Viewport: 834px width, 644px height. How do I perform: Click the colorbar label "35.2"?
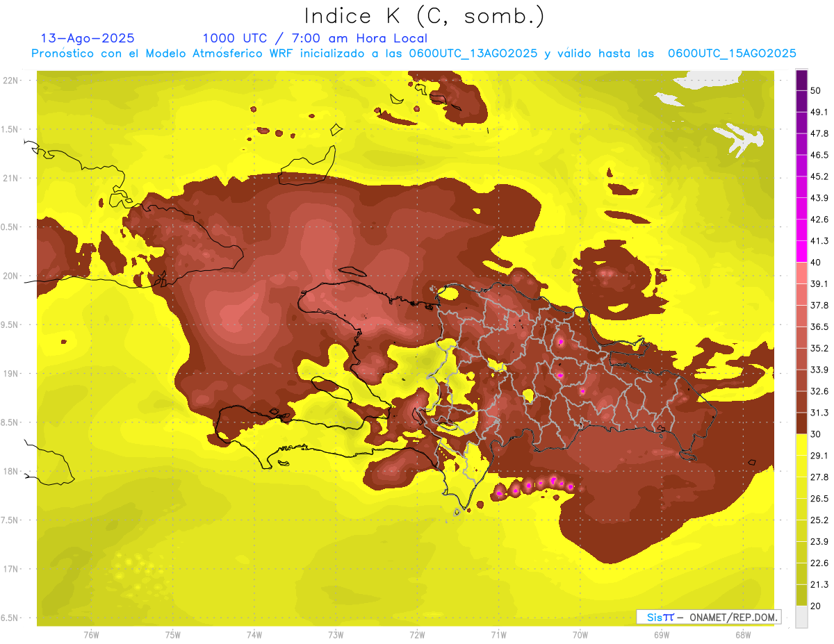click(819, 348)
